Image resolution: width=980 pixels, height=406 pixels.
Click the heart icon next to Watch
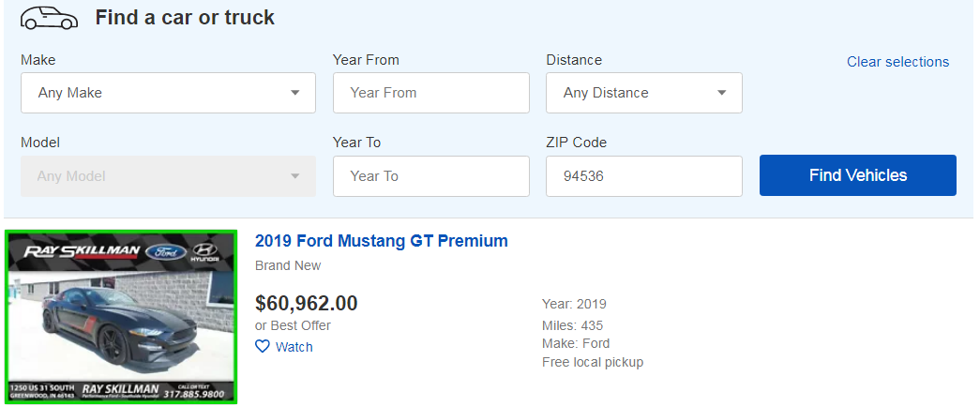(x=263, y=347)
